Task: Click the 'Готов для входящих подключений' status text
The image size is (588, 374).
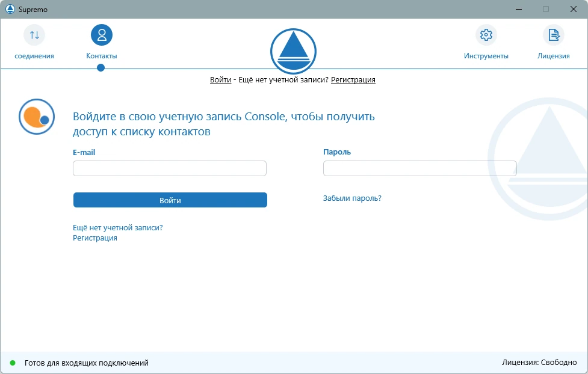Action: coord(87,363)
